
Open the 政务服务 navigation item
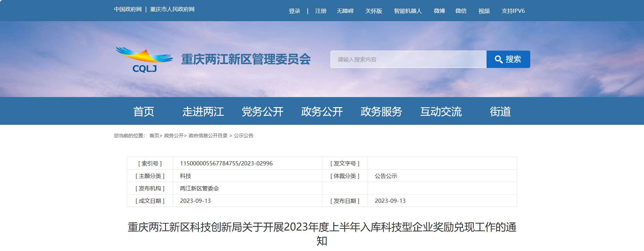click(x=381, y=112)
